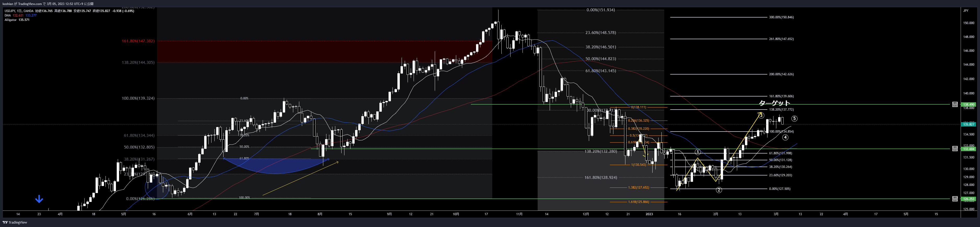Click the W marker beside 126.253
980x227 pixels.
coord(955,199)
